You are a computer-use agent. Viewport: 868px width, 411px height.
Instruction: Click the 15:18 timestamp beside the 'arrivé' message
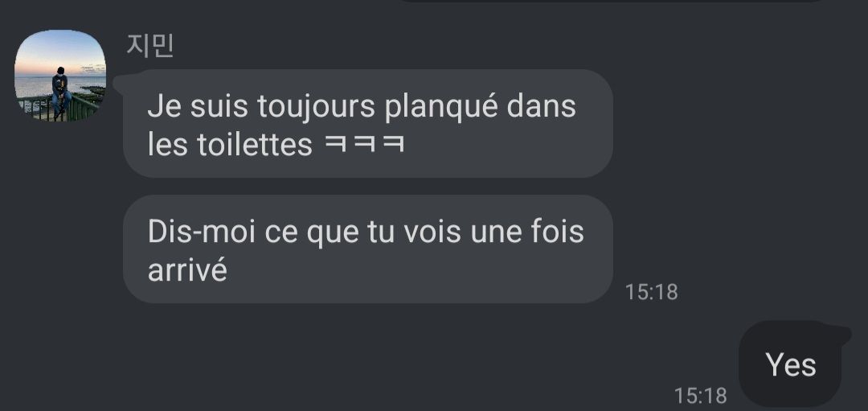tap(651, 292)
